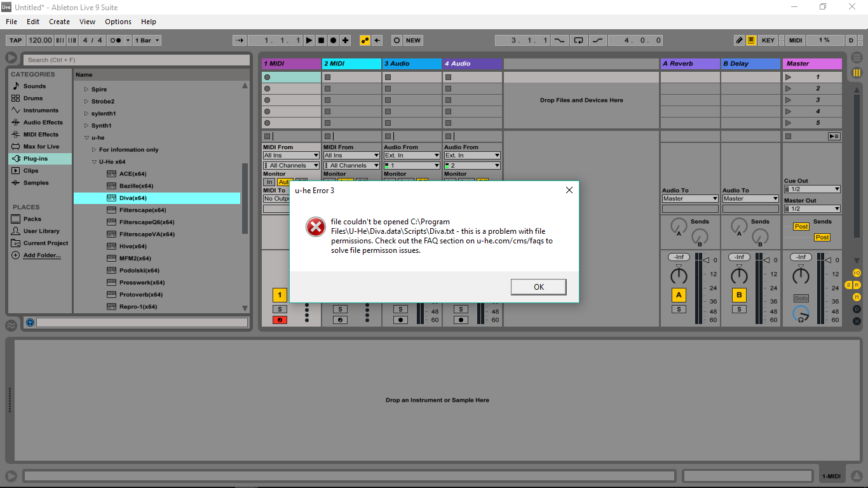This screenshot has width=868, height=488.
Task: Click the blue Preview/Cue volume knob
Action: pos(801,313)
